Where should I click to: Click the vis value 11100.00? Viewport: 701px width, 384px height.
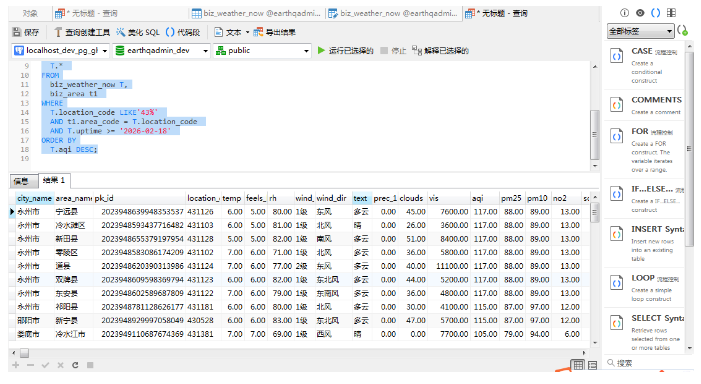tap(448, 266)
